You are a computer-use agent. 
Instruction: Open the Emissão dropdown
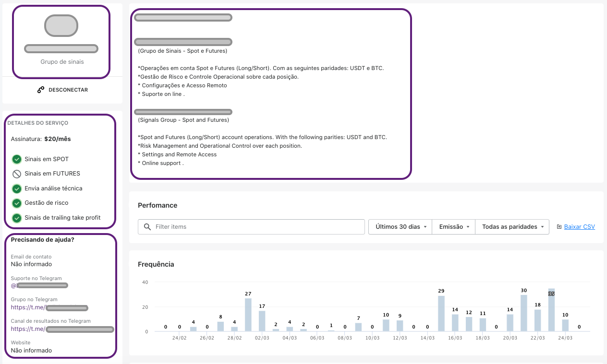coord(454,227)
